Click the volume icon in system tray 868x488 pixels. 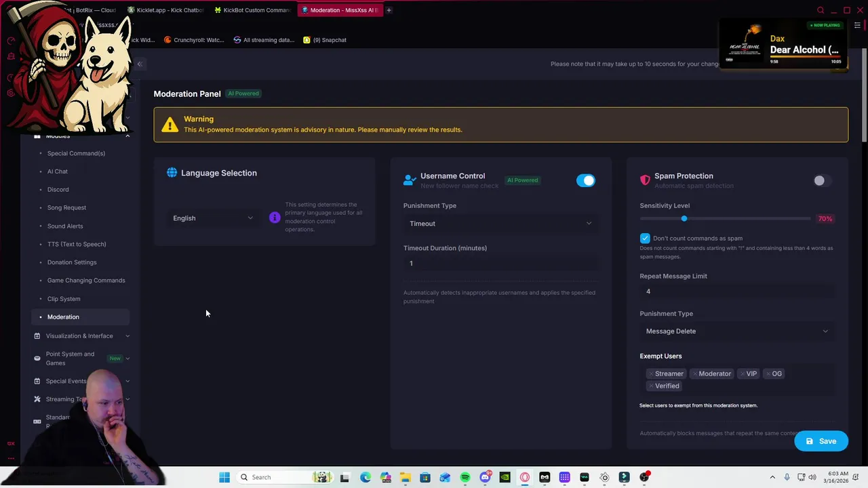coord(814,477)
